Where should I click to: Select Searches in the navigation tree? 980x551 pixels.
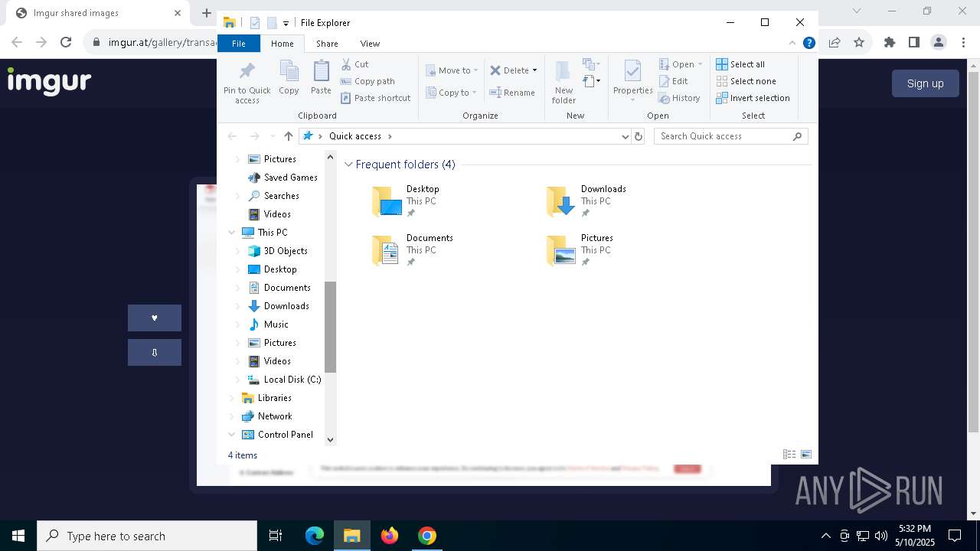(x=281, y=196)
